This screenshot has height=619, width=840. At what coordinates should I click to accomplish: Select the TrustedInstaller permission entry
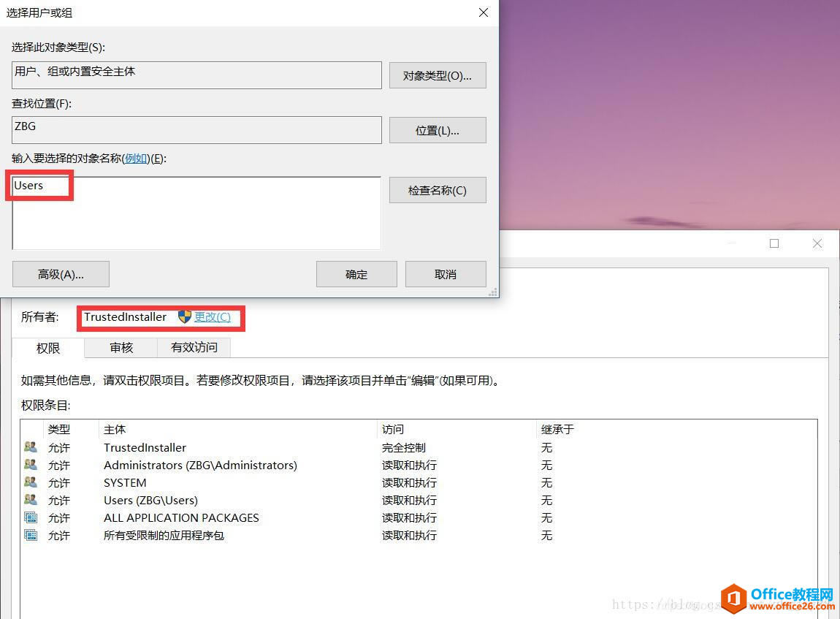coord(419,447)
